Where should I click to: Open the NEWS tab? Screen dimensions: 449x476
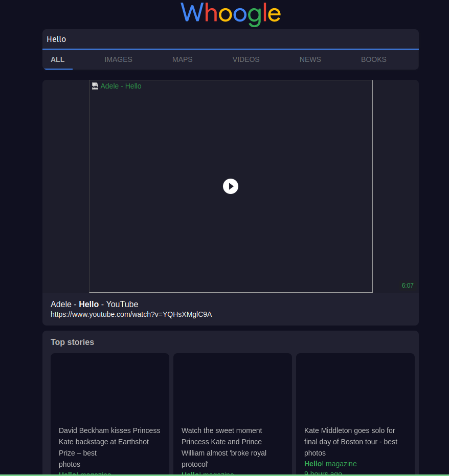pos(310,59)
